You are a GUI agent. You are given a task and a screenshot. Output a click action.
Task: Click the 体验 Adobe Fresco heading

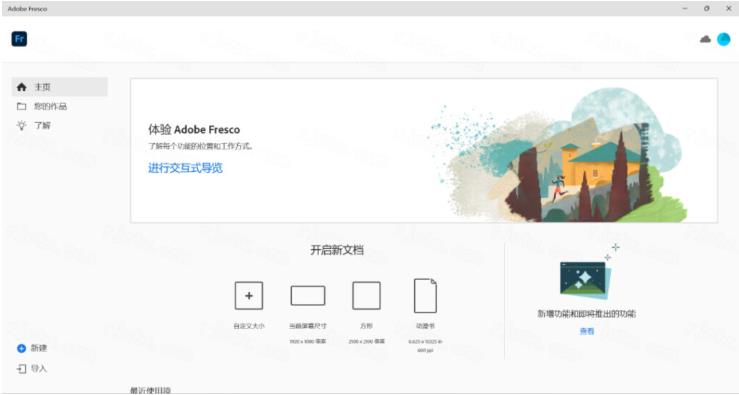[x=194, y=130]
